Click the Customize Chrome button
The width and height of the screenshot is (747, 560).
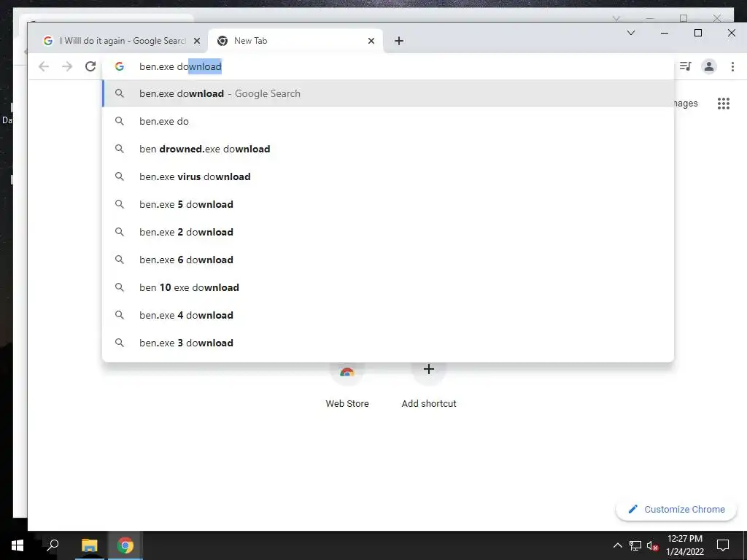coord(676,509)
